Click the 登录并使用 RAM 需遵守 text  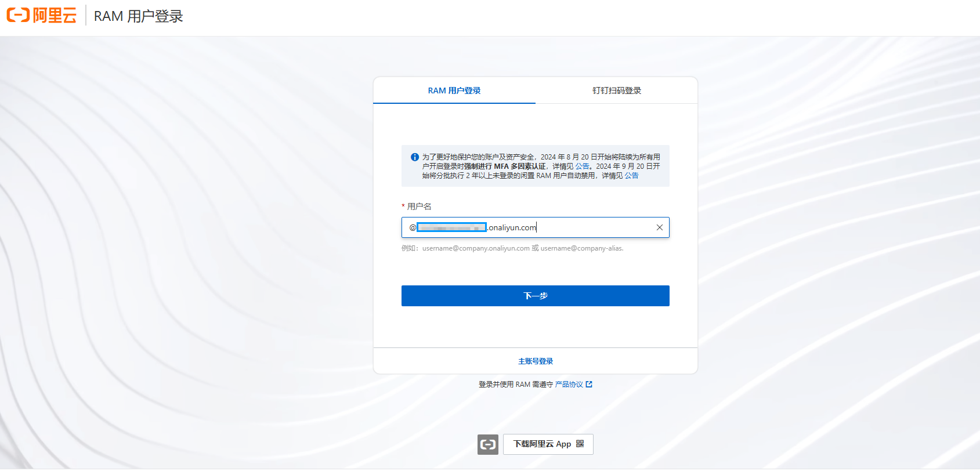515,384
